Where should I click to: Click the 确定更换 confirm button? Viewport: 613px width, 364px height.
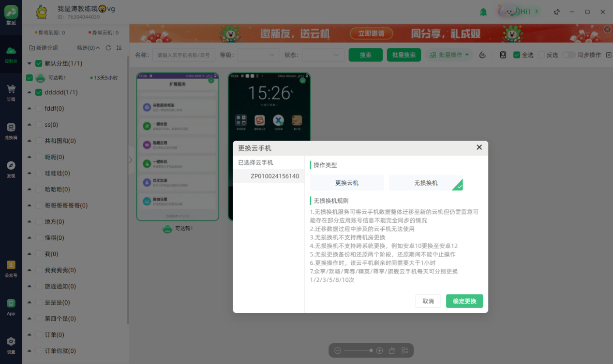[464, 301]
